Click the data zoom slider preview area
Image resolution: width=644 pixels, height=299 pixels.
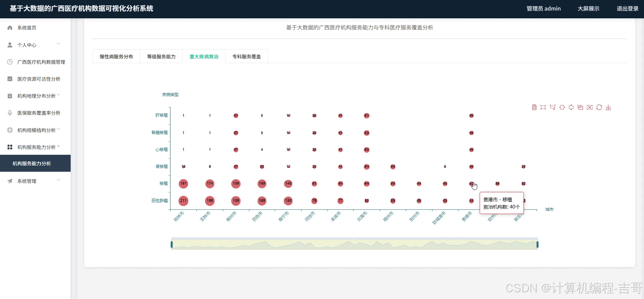coord(354,244)
